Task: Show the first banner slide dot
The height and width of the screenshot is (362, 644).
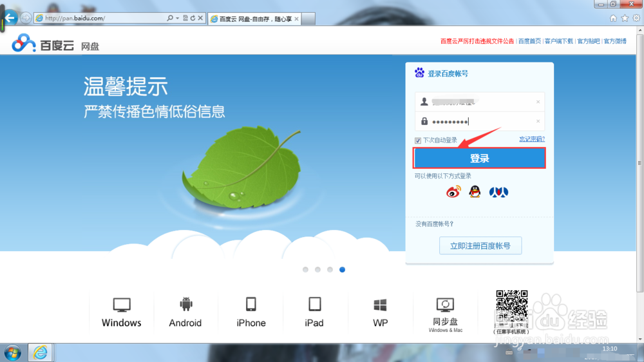Action: 305,269
